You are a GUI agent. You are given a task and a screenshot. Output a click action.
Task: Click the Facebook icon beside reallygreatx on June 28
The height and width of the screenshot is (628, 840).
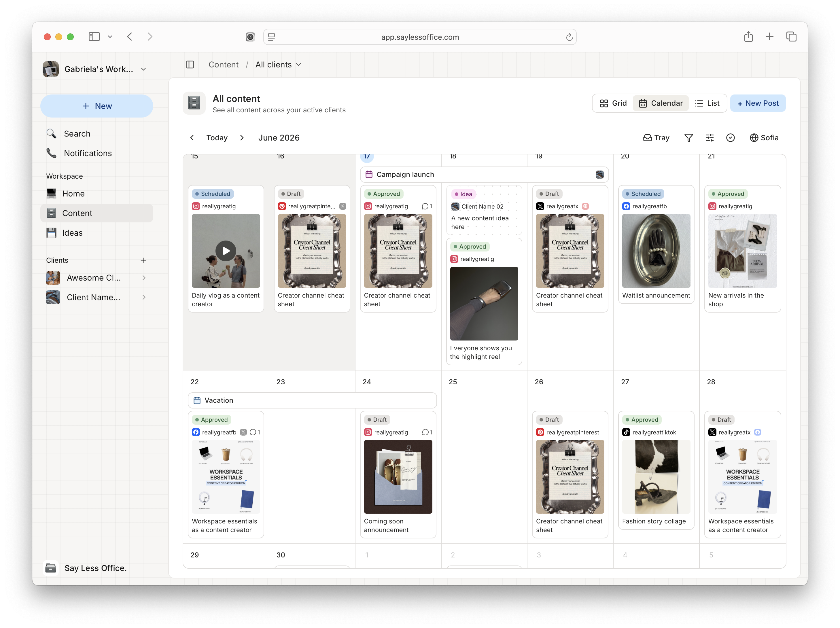(757, 432)
